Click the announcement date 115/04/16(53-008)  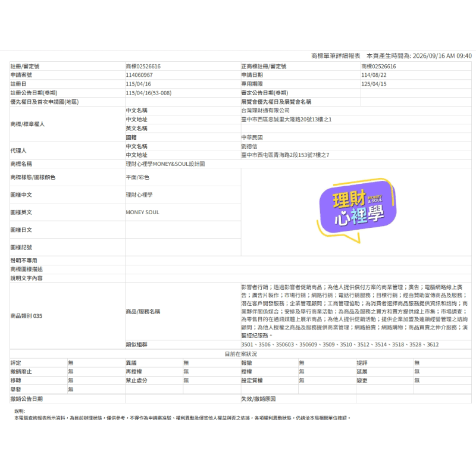pos(148,93)
